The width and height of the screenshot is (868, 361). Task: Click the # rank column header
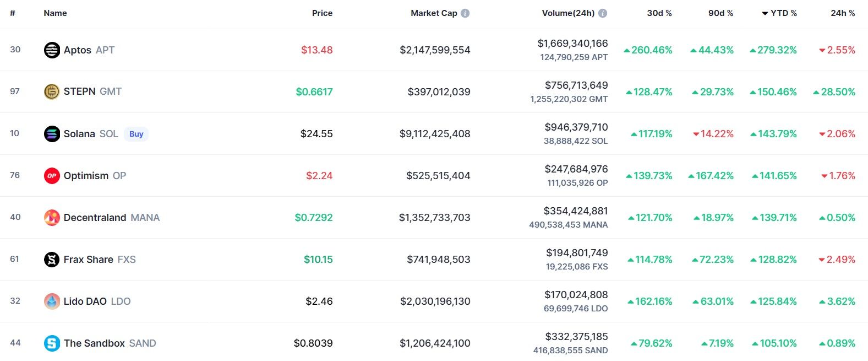(13, 13)
